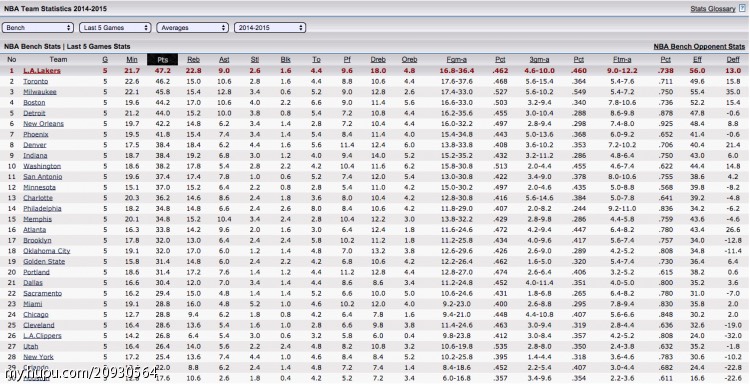Open the Denver team link
The height and width of the screenshot is (384, 750).
point(35,145)
